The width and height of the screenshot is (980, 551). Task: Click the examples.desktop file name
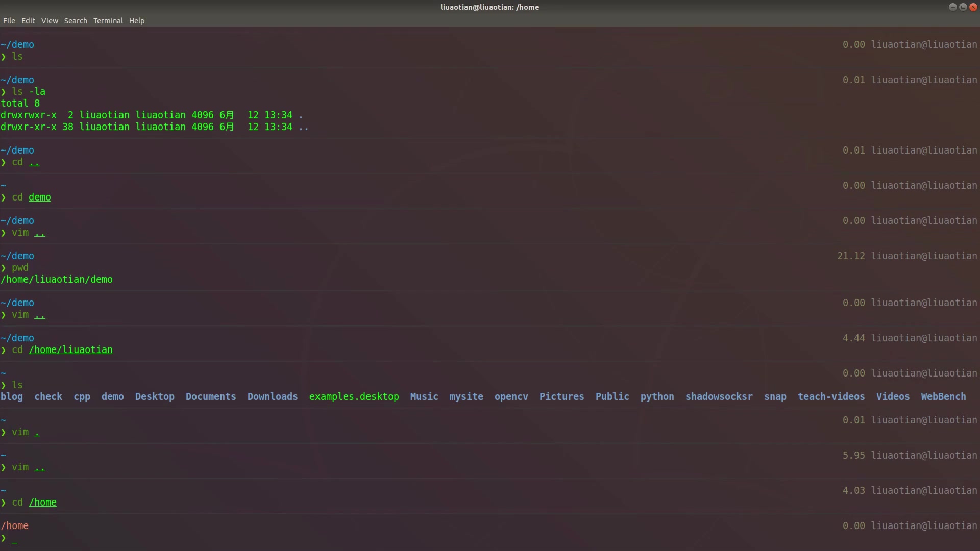click(x=354, y=396)
